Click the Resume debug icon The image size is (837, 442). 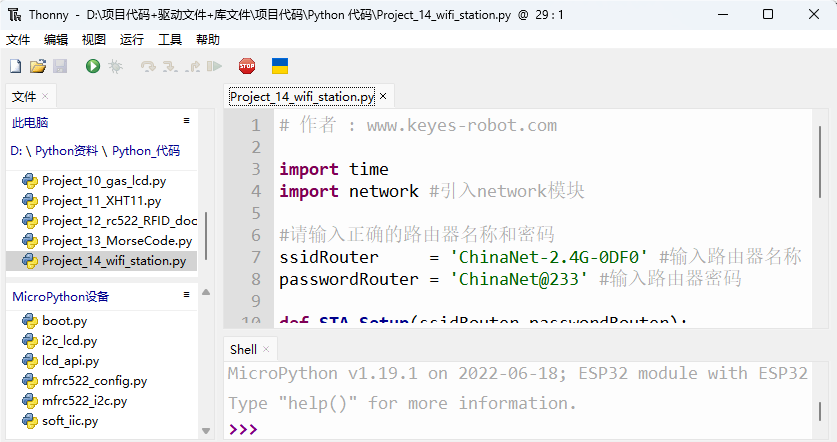[215, 66]
